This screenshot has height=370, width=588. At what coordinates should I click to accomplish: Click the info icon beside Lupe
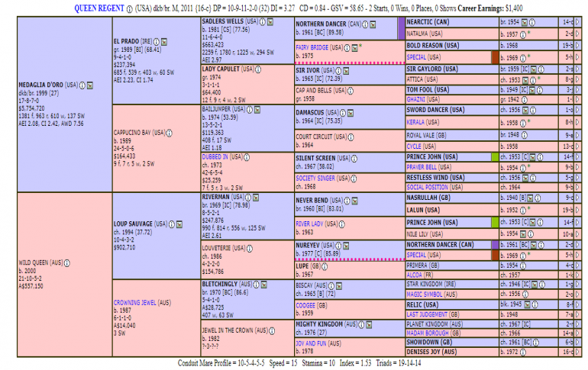[325, 267]
